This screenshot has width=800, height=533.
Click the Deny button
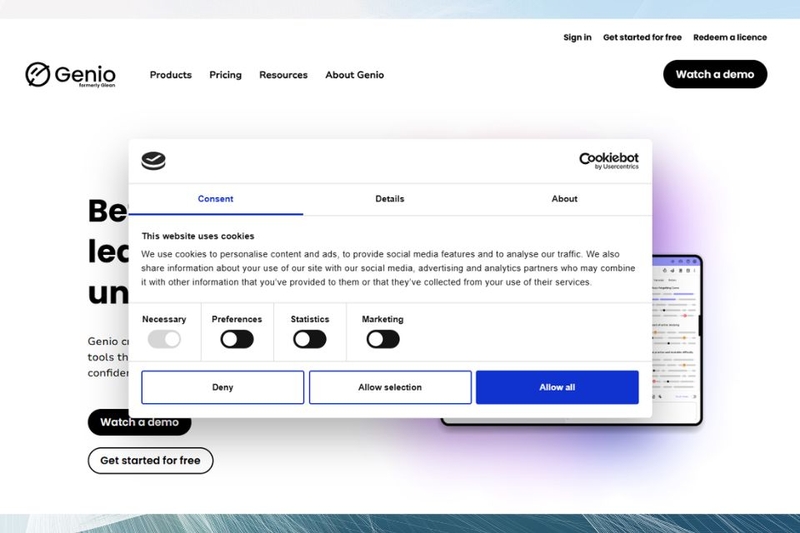pyautogui.click(x=222, y=387)
